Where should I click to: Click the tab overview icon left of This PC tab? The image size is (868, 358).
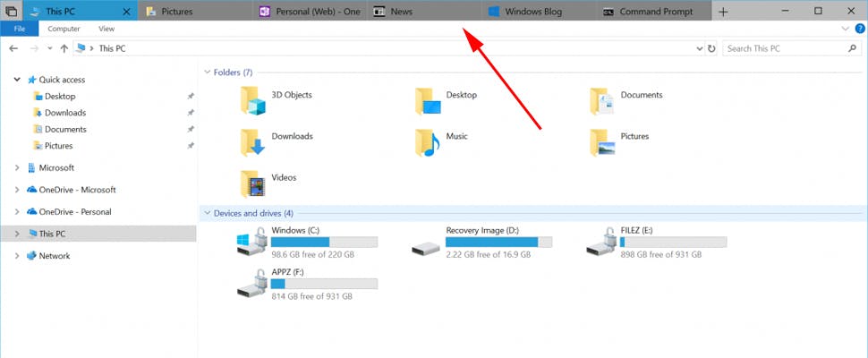click(11, 11)
